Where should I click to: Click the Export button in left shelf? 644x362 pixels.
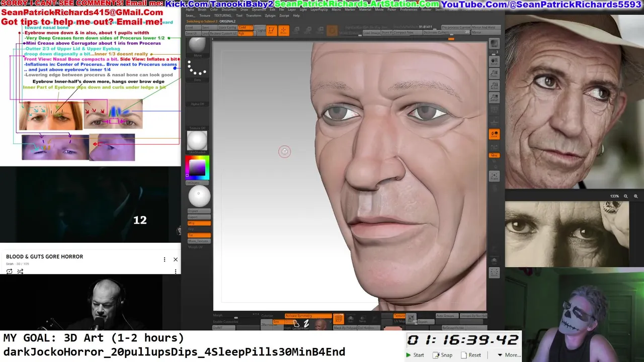point(199,217)
